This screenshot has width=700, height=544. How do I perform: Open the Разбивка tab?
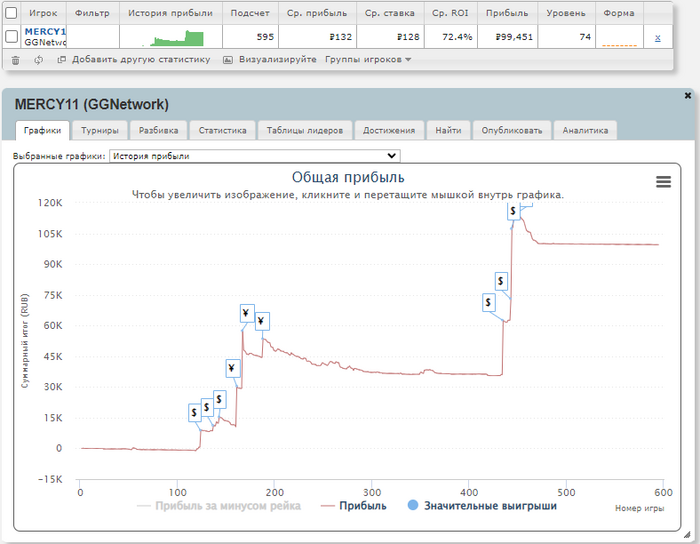(158, 130)
